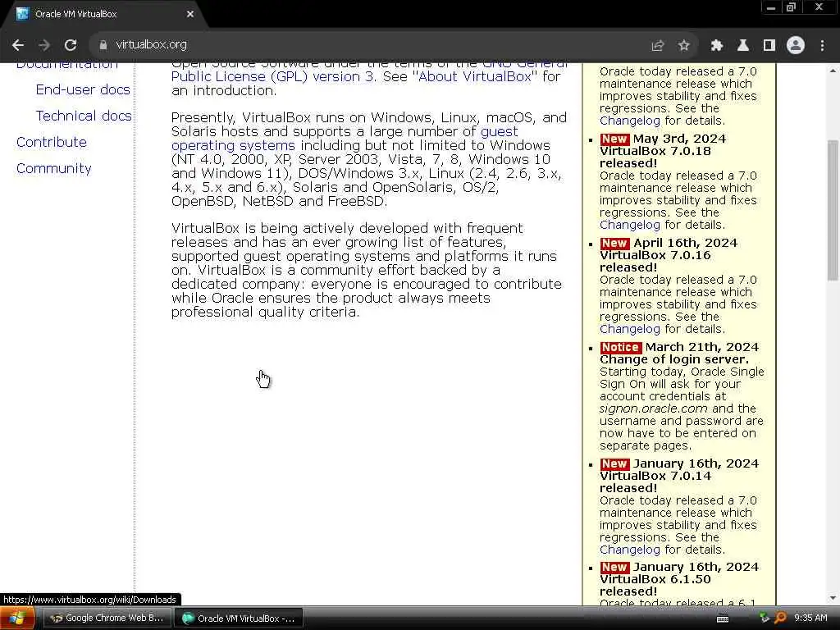Go back to the previous page
Image resolution: width=840 pixels, height=630 pixels.
tap(18, 45)
